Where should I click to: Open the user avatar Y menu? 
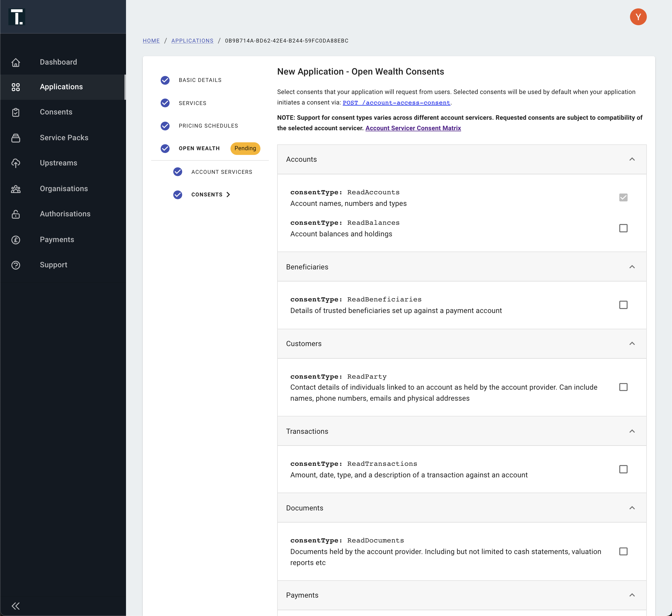(638, 17)
